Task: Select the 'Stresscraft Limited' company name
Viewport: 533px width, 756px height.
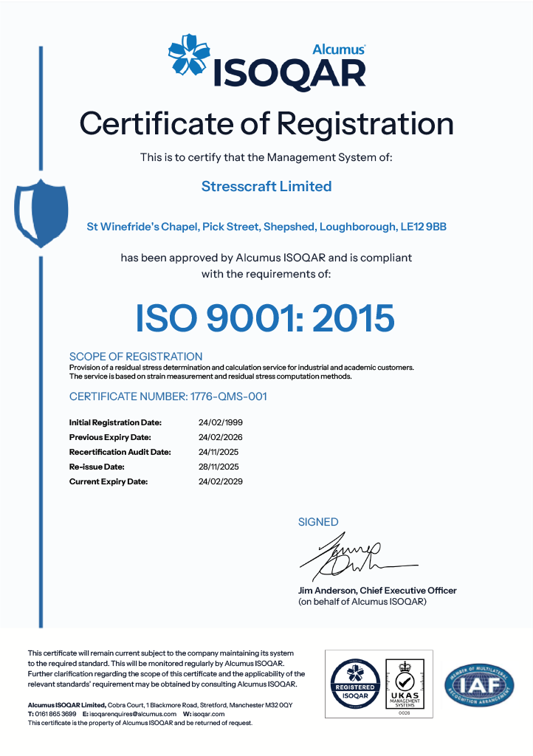Action: pos(266,186)
